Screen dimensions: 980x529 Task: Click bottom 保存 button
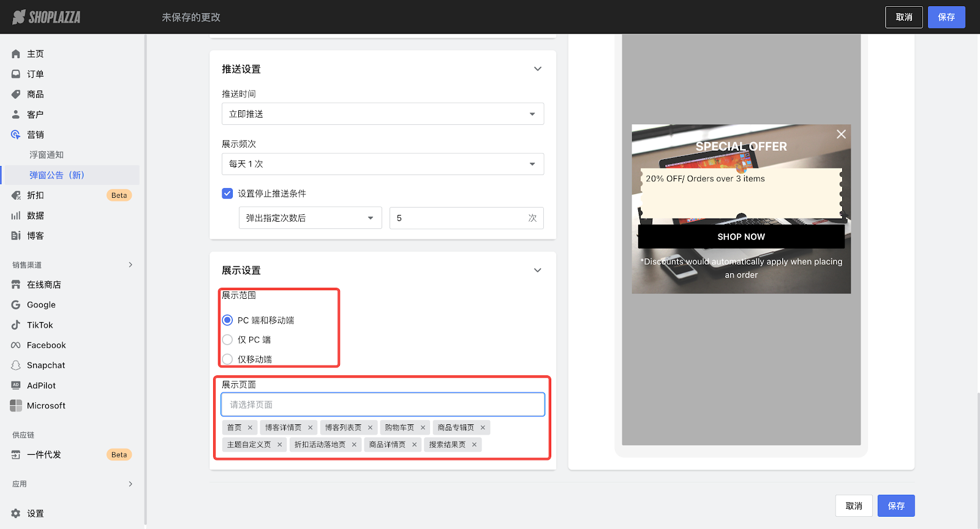tap(896, 506)
